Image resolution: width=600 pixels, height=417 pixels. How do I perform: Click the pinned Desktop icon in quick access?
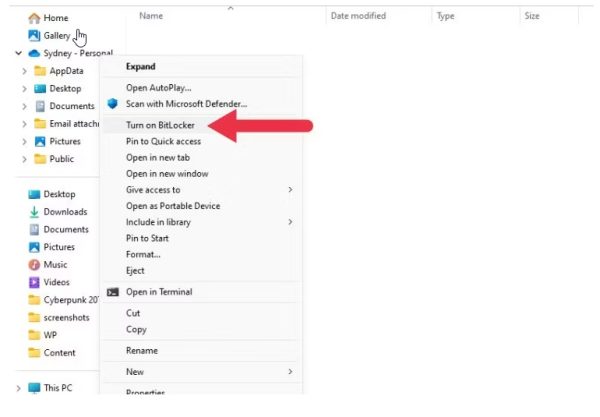click(34, 194)
